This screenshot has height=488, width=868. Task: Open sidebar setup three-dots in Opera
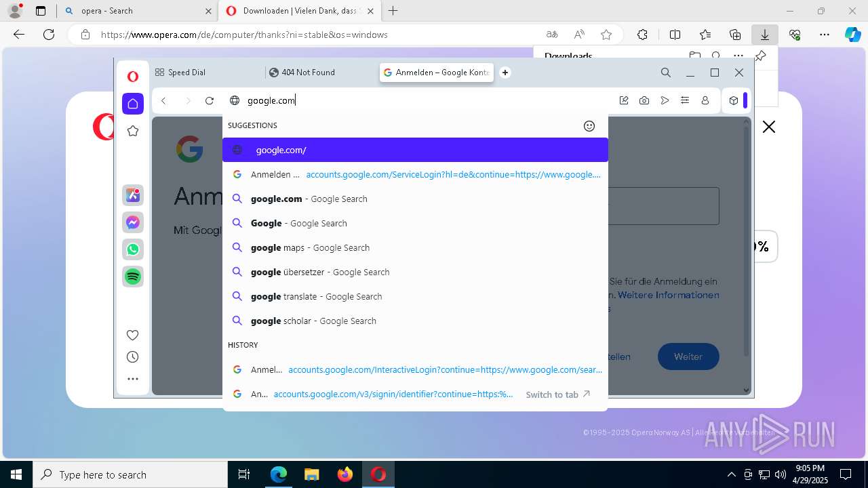[133, 380]
